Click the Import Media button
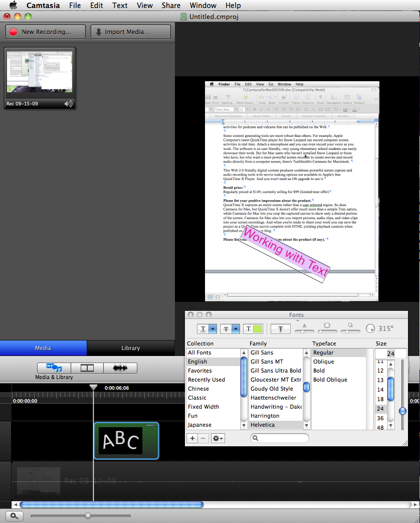The image size is (420, 523). [x=131, y=32]
